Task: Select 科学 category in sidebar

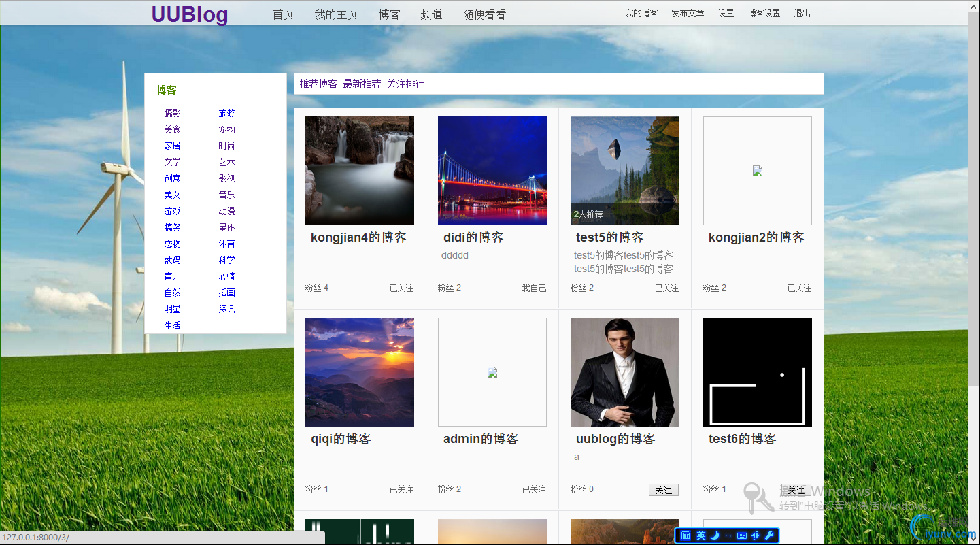Action: 226,260
